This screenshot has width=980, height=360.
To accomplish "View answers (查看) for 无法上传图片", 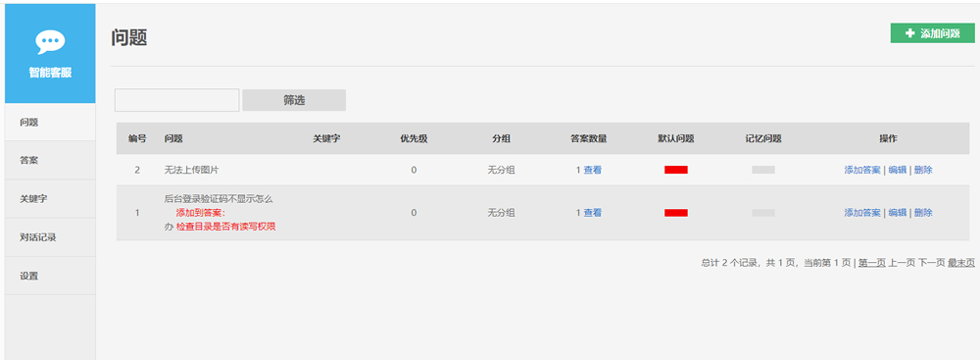I will pyautogui.click(x=593, y=170).
